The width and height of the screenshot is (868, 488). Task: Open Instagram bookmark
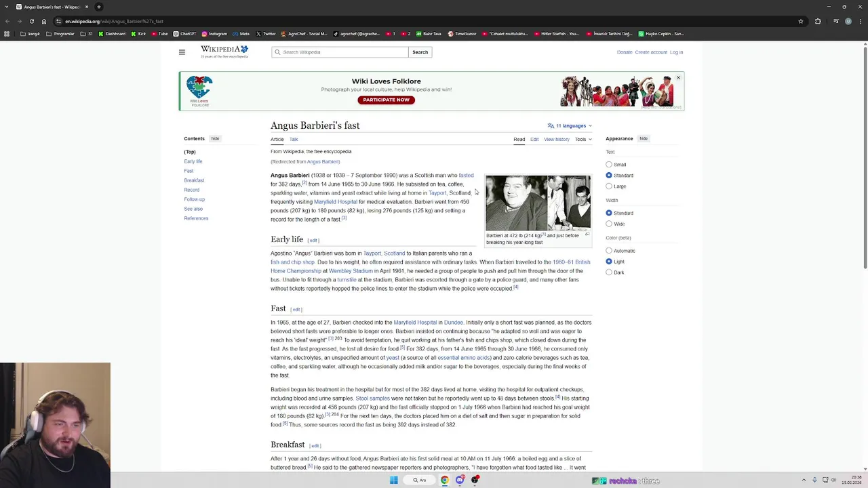pyautogui.click(x=214, y=34)
